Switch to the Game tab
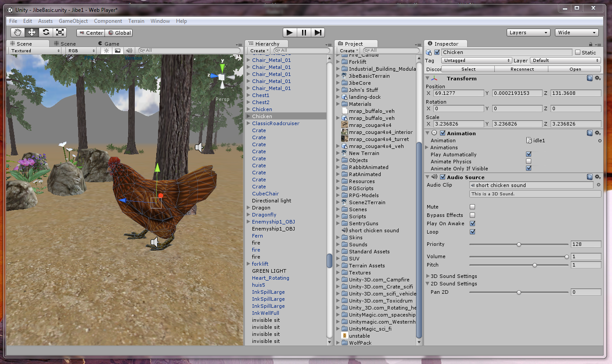612x364 pixels. pyautogui.click(x=112, y=43)
